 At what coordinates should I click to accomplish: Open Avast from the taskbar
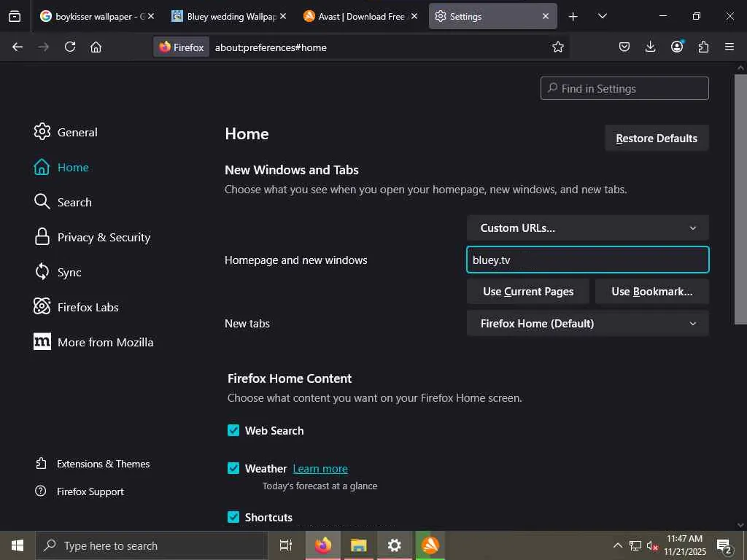tap(430, 545)
